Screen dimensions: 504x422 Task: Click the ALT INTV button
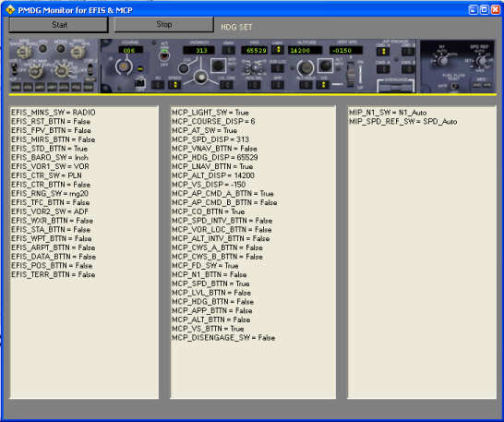pos(325,66)
